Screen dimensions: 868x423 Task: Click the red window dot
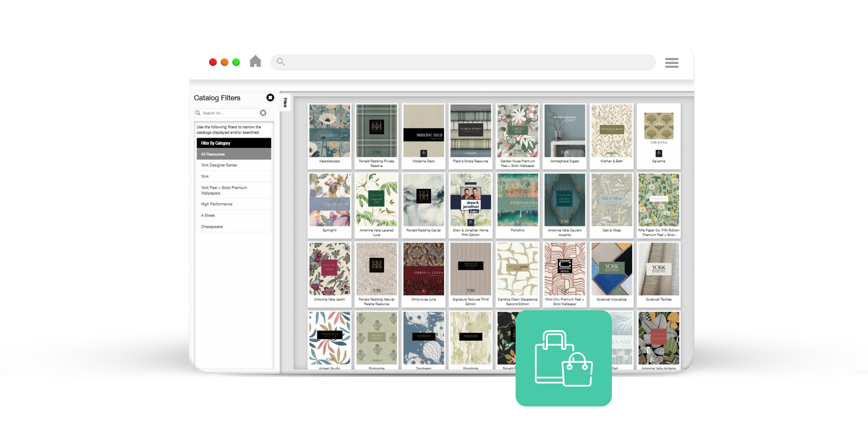[213, 62]
